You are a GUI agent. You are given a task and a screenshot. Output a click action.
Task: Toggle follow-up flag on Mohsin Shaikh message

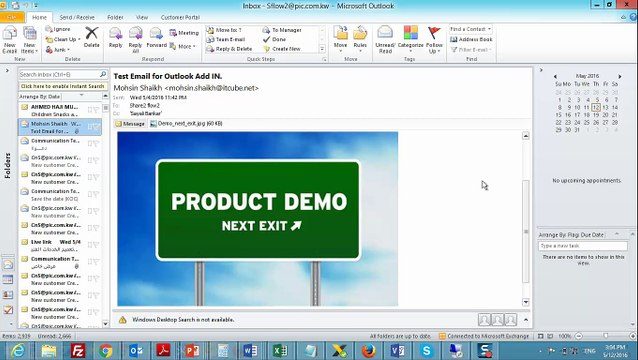pyautogui.click(x=96, y=127)
